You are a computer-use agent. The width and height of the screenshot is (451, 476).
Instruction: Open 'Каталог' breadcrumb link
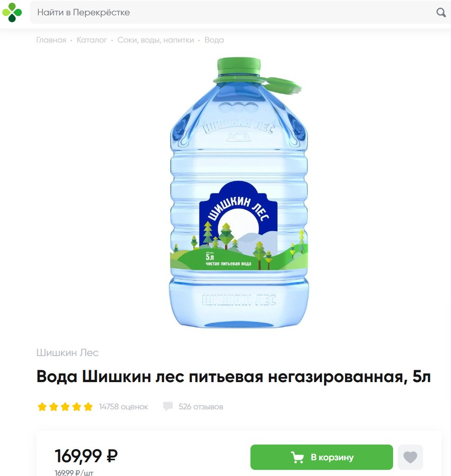(x=92, y=40)
